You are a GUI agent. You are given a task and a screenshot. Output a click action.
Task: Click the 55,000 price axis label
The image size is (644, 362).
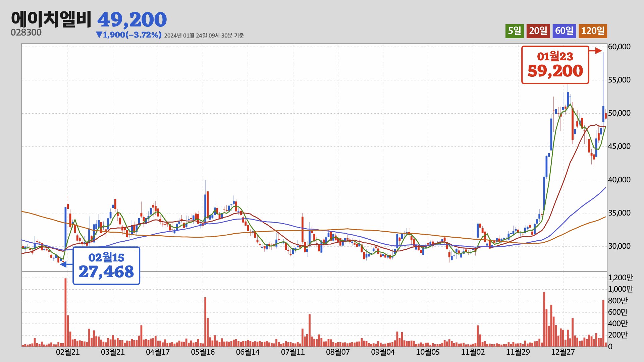click(619, 80)
